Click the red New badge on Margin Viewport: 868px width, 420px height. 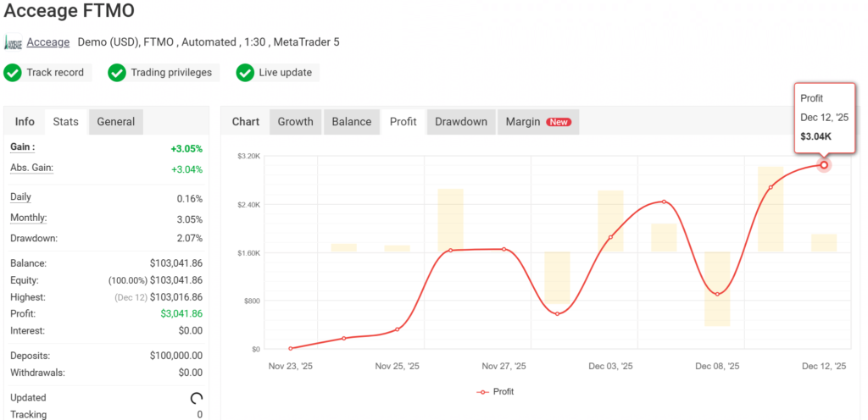(x=559, y=122)
